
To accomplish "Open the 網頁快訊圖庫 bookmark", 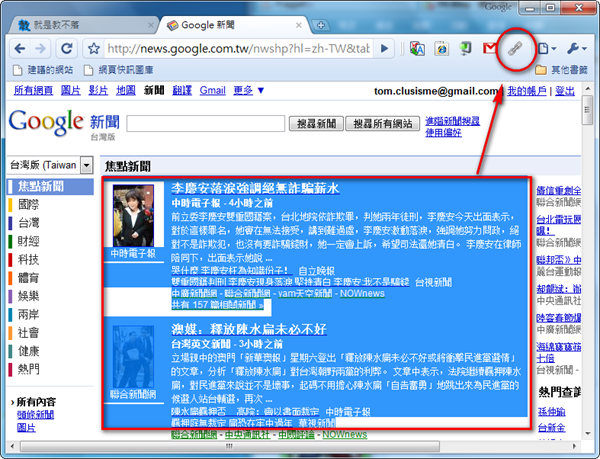I will tap(119, 70).
